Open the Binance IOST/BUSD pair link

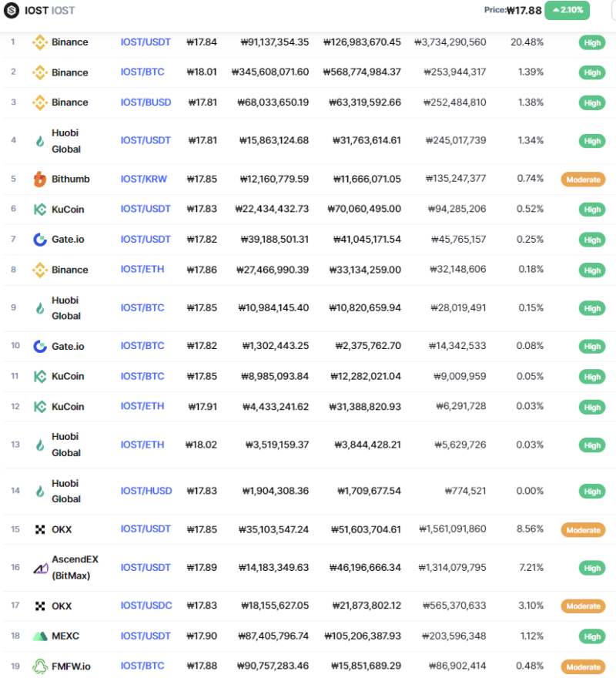click(146, 102)
